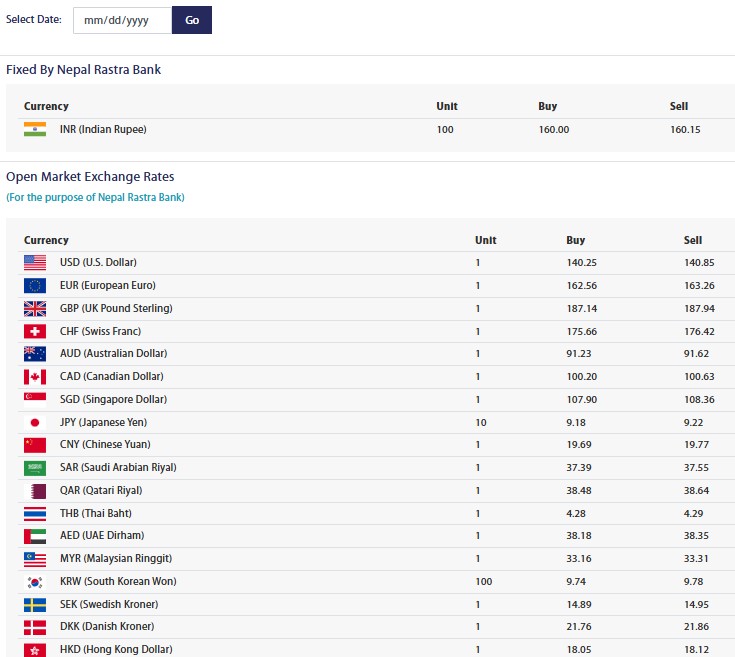Click the Indian Rupee flag icon
Image resolution: width=735 pixels, height=657 pixels.
pos(35,129)
